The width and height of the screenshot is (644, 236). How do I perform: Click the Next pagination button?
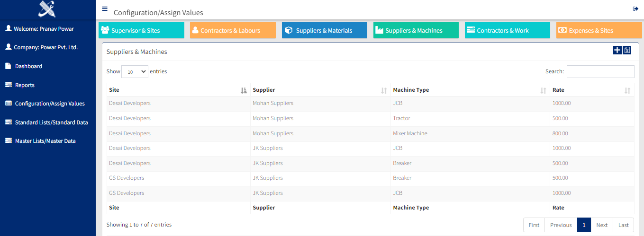tap(602, 225)
